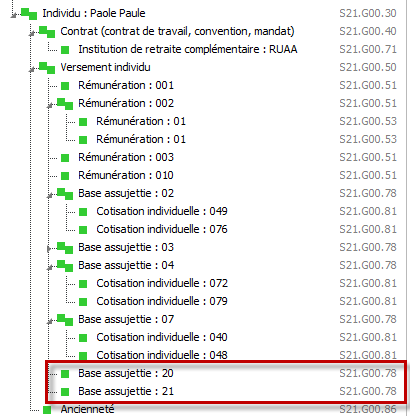Image resolution: width=410 pixels, height=416 pixels.
Task: Select the Base assujettie : 07 label
Action: [126, 319]
